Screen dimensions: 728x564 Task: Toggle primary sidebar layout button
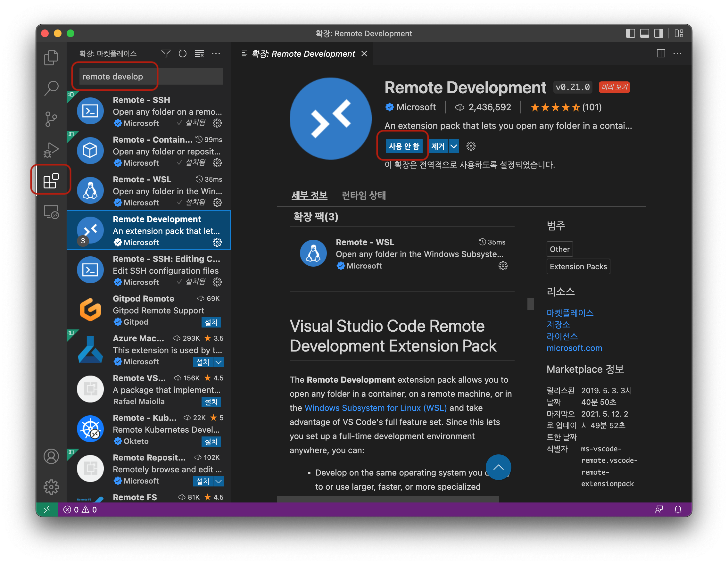[x=630, y=33]
